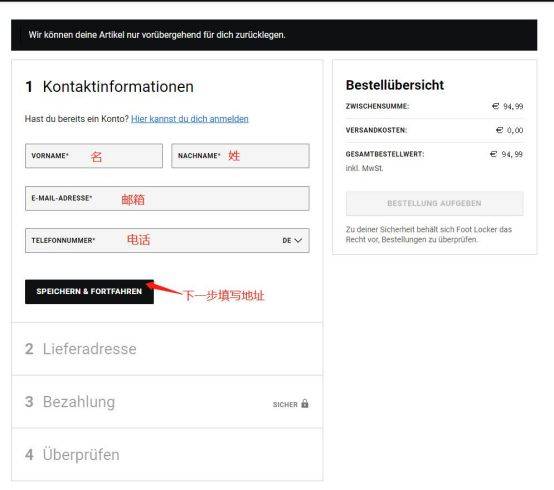Click the Gesamtbestellwert amount € 94,99
The height and width of the screenshot is (490, 554).
pyautogui.click(x=506, y=154)
